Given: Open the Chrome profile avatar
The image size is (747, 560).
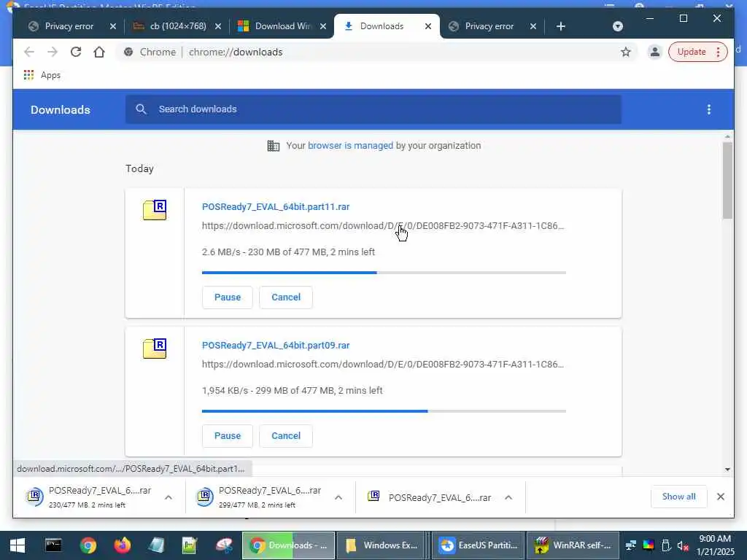Looking at the screenshot, I should [x=654, y=52].
